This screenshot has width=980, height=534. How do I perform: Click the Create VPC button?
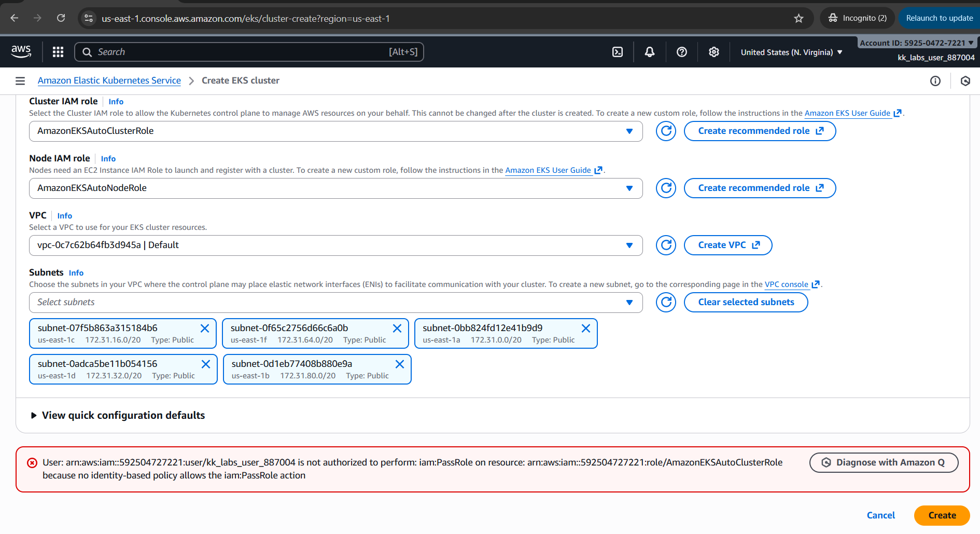point(728,245)
